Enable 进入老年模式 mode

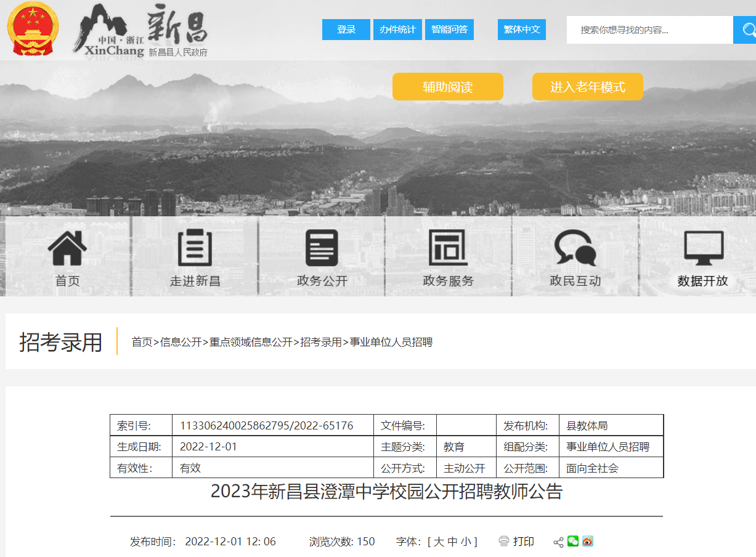click(x=588, y=87)
